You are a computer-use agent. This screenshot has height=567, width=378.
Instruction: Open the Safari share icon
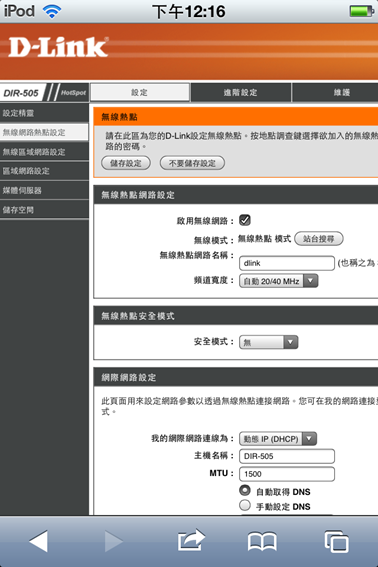point(191,540)
